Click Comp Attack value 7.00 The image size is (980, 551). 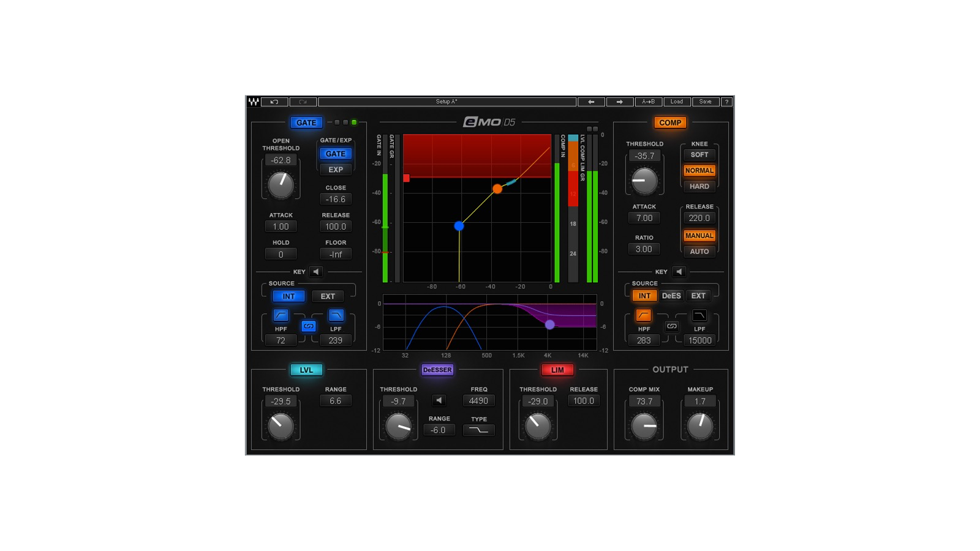pyautogui.click(x=644, y=218)
